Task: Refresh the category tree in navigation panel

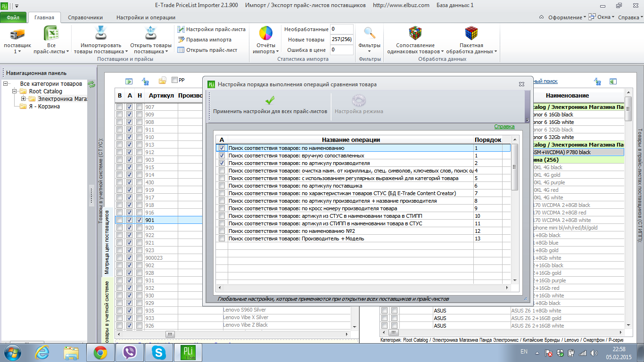Action: [91, 84]
